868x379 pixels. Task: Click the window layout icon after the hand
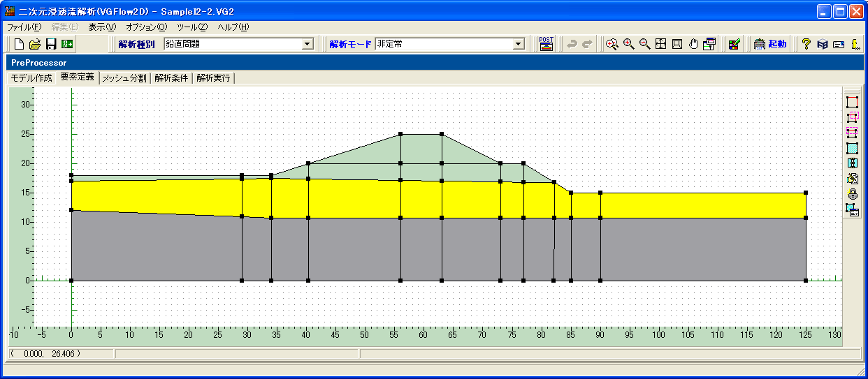click(x=709, y=44)
